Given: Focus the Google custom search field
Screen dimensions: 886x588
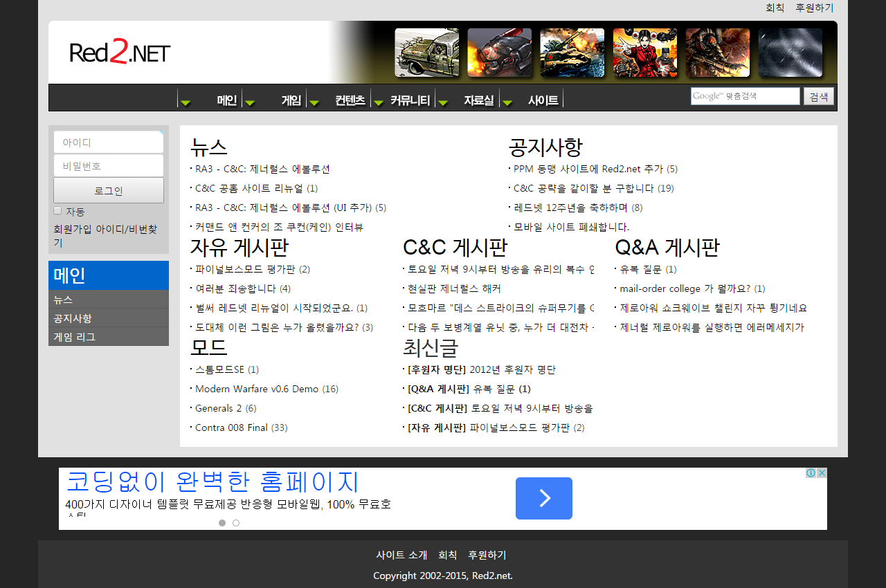Looking at the screenshot, I should click(x=745, y=96).
